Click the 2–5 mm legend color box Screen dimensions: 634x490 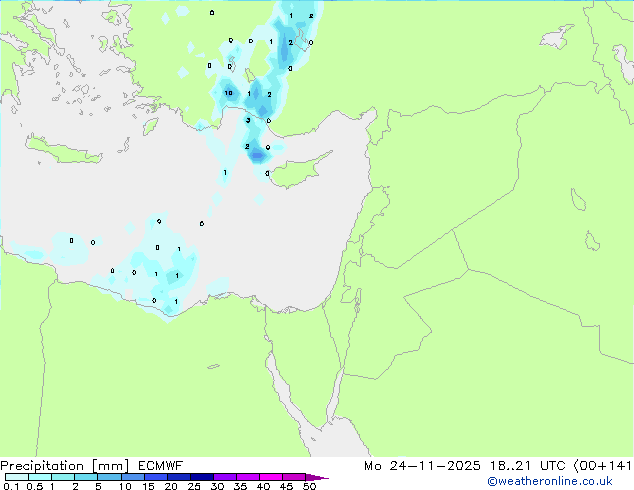click(86, 477)
